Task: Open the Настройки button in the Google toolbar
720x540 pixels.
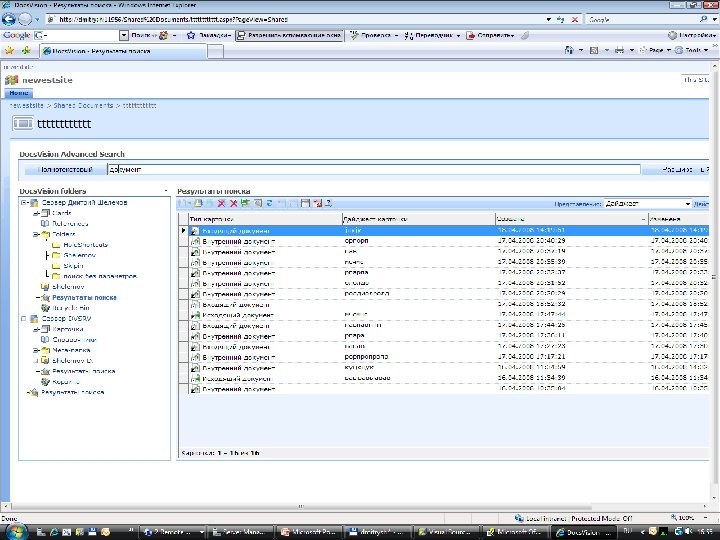Action: (692, 35)
